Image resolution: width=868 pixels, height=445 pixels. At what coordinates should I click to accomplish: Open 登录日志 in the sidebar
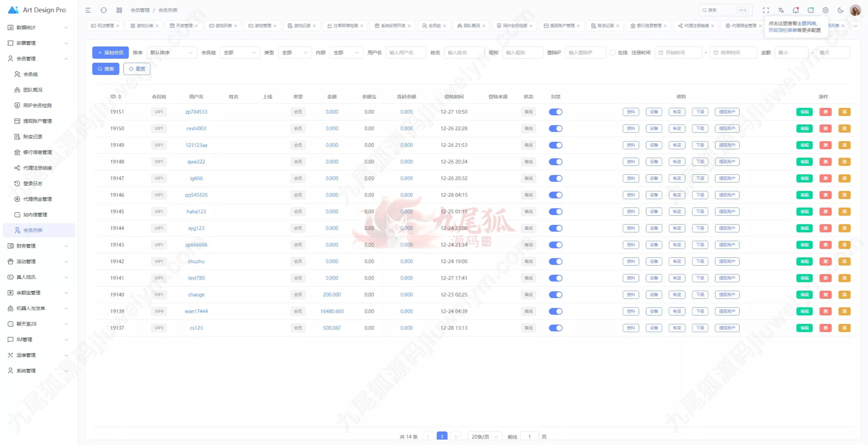(x=33, y=183)
